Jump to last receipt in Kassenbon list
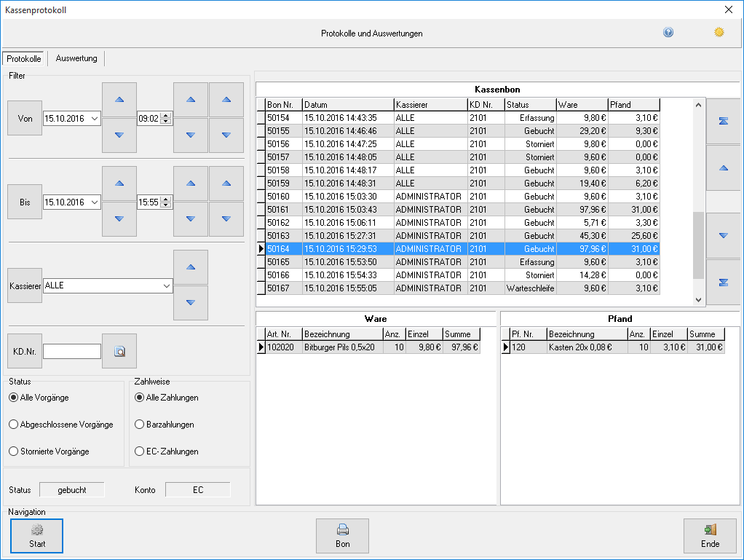Screen dimensions: 744x560 coord(723,283)
